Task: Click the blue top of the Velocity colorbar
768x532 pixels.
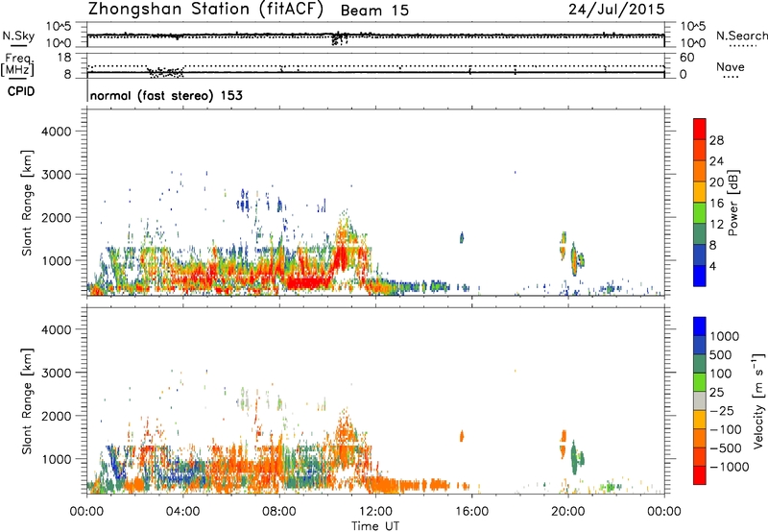Action: [700, 326]
